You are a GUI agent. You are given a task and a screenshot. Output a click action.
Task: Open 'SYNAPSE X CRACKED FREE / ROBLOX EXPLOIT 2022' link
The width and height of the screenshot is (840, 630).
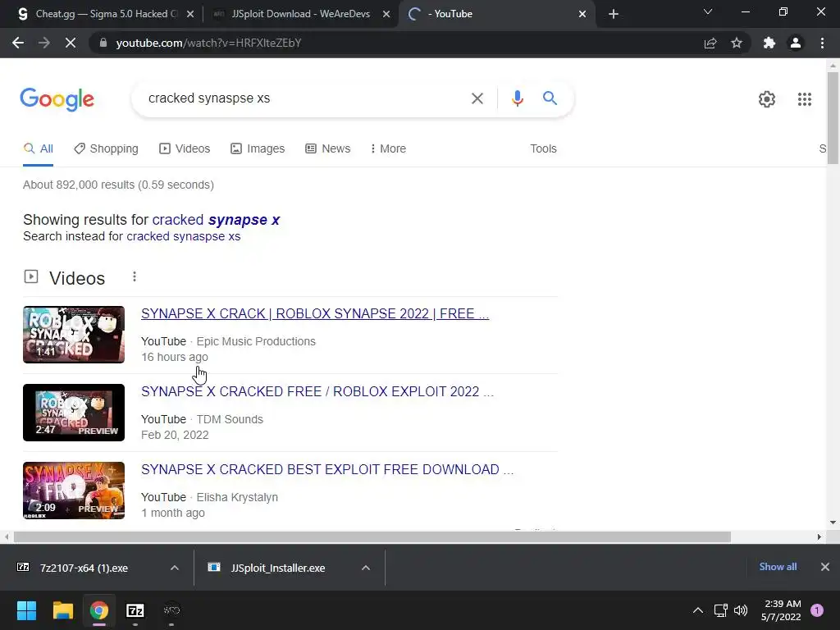(x=317, y=391)
